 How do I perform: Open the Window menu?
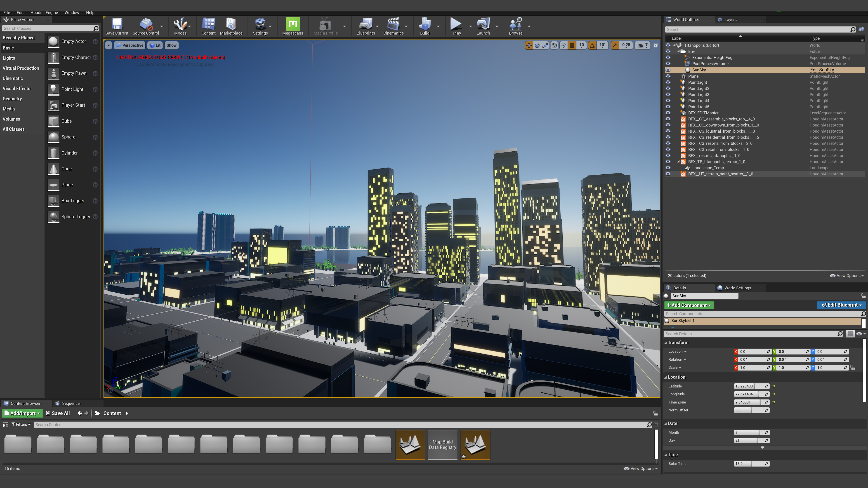click(72, 12)
